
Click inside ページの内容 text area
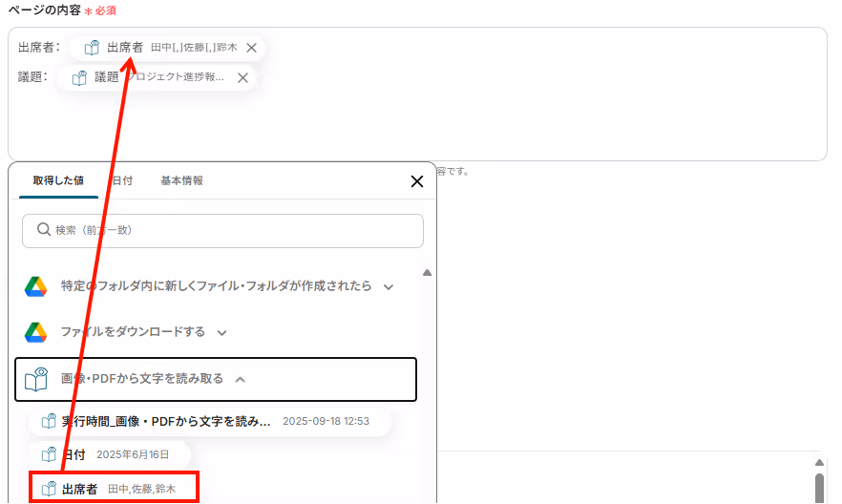(x=417, y=94)
